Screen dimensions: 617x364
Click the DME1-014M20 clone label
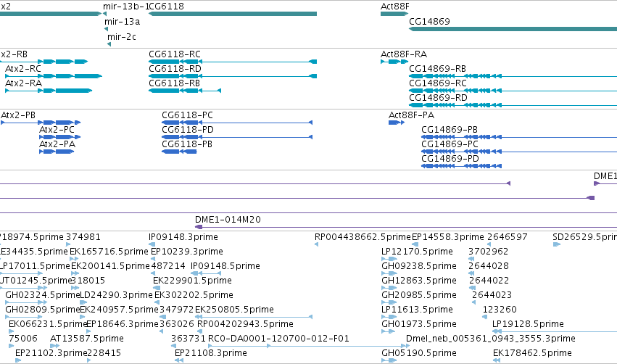(x=228, y=220)
